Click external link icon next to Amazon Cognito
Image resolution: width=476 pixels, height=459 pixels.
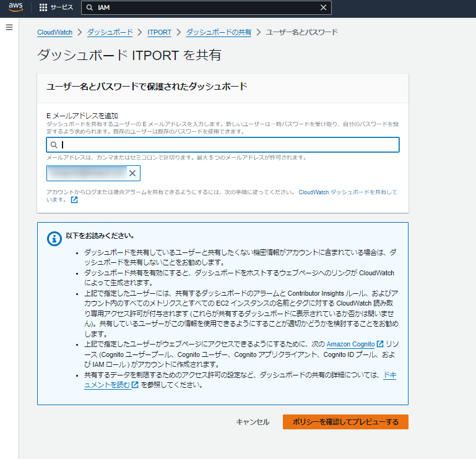pyautogui.click(x=380, y=344)
